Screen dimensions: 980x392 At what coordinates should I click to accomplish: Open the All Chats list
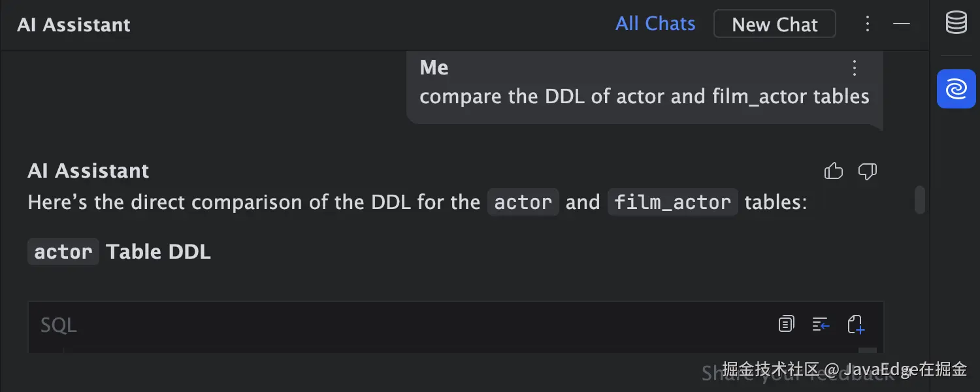pos(655,24)
